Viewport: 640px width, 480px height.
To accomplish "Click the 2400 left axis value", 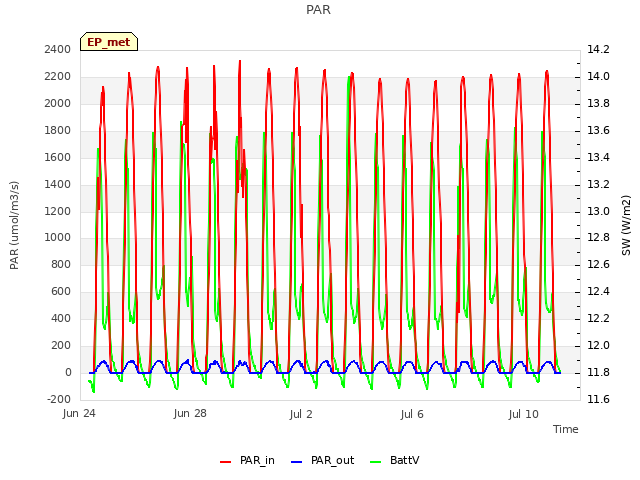I will (x=58, y=49).
